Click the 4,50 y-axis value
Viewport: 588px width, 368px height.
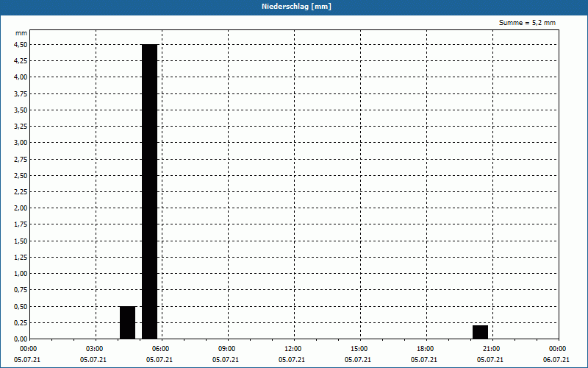(x=21, y=44)
